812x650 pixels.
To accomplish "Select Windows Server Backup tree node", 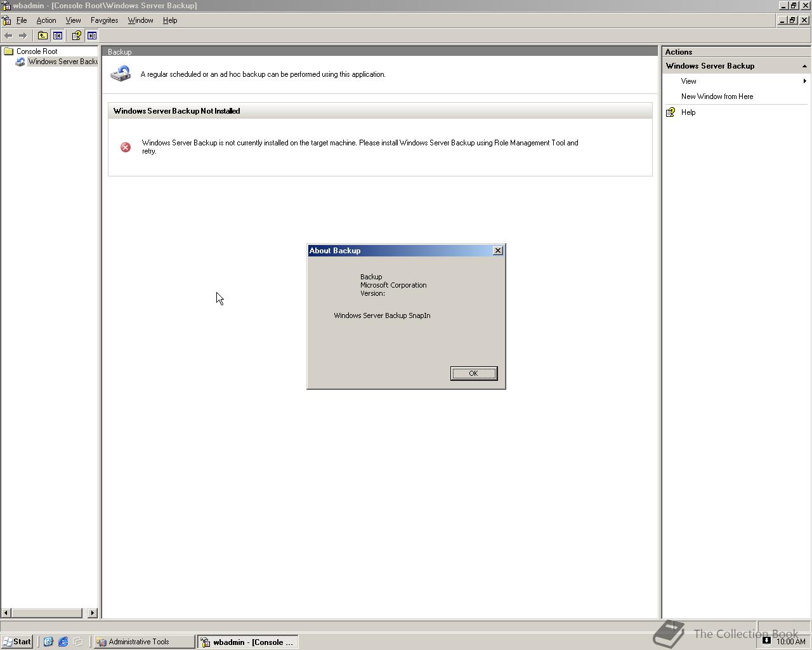I will [63, 62].
